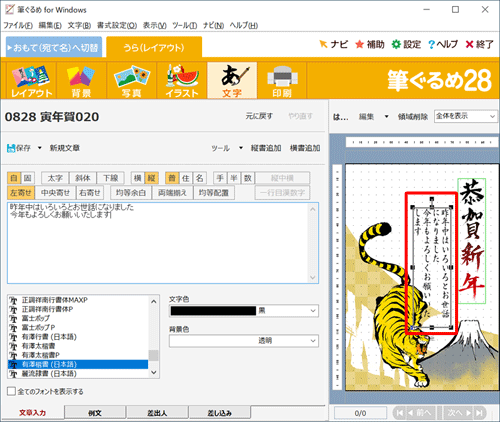Switch to 縦 vertical writing
The width and height of the screenshot is (500, 422).
coord(151,178)
